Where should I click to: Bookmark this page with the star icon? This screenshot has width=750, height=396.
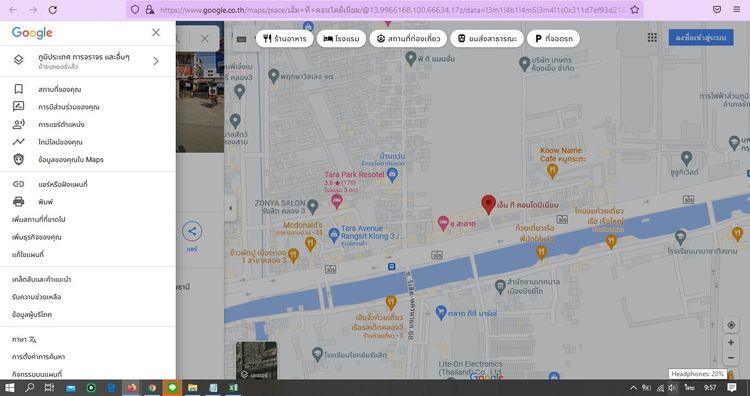coord(635,10)
